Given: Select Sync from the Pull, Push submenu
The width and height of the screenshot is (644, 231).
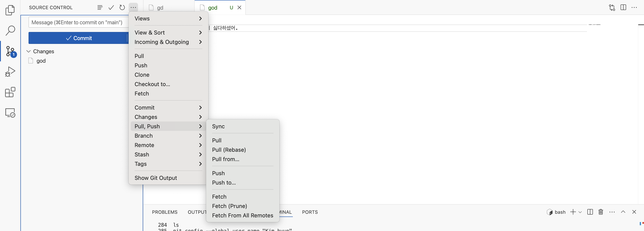Looking at the screenshot, I should tap(218, 126).
